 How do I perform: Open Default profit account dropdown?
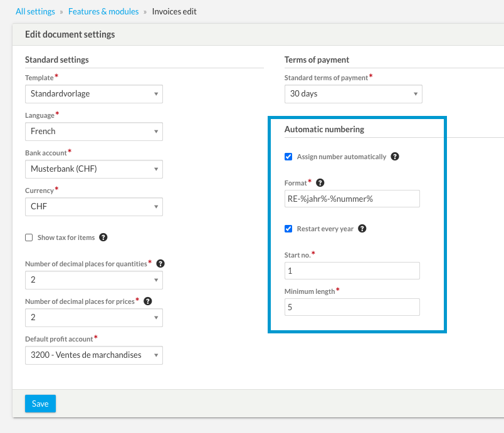(x=94, y=355)
